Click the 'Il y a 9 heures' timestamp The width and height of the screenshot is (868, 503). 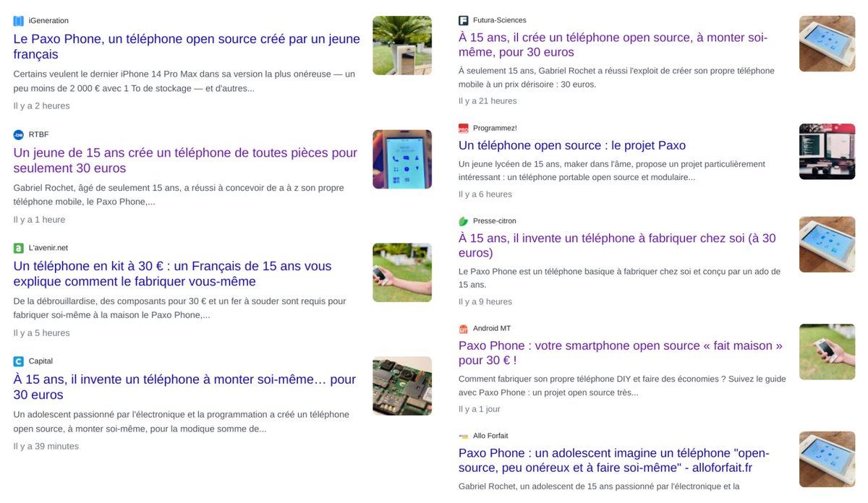coord(485,302)
